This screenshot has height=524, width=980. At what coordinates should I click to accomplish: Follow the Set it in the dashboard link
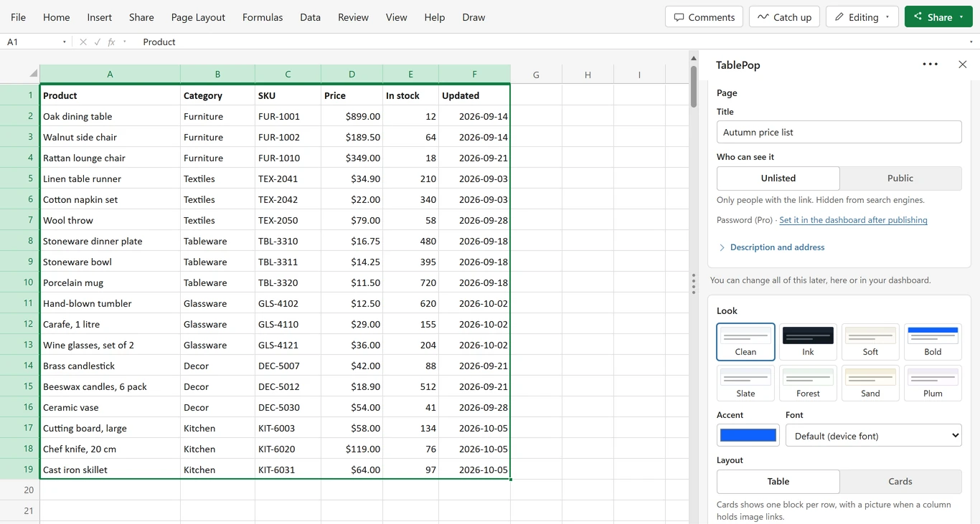(x=853, y=220)
